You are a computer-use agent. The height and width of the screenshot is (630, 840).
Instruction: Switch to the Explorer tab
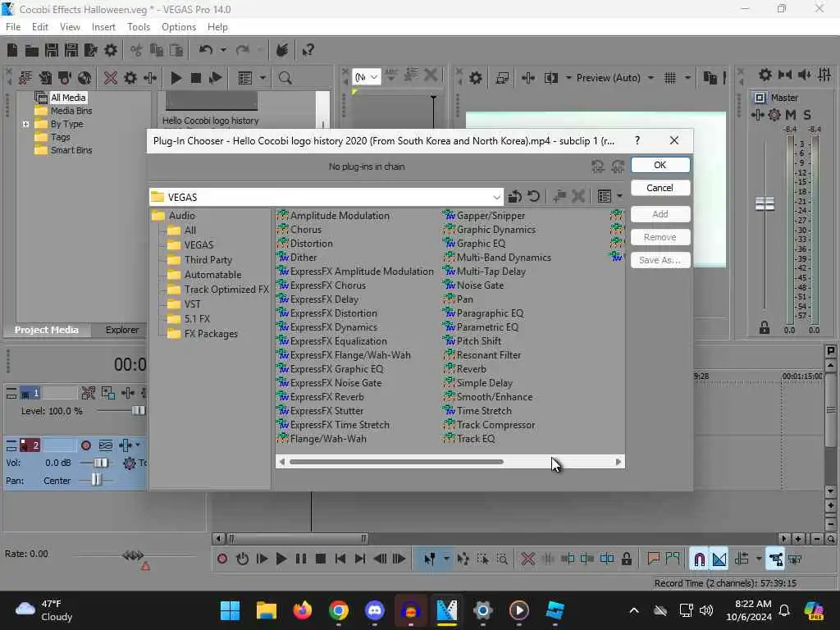pos(121,330)
